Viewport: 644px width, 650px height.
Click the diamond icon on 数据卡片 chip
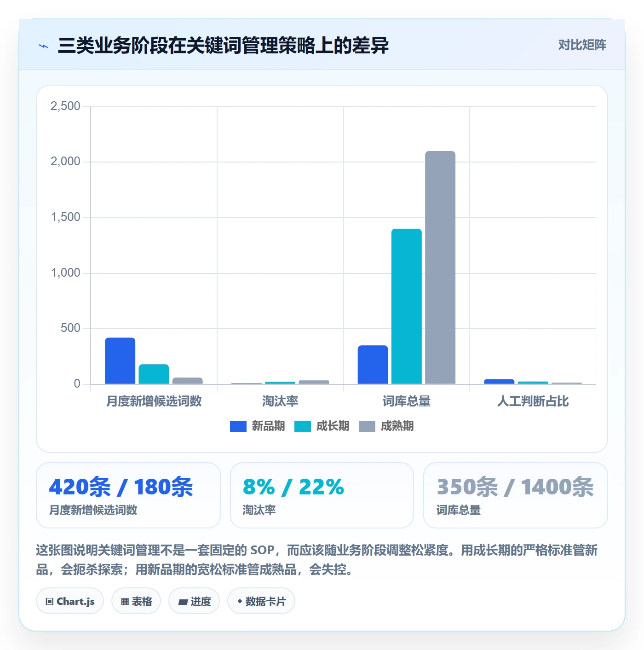(x=240, y=601)
